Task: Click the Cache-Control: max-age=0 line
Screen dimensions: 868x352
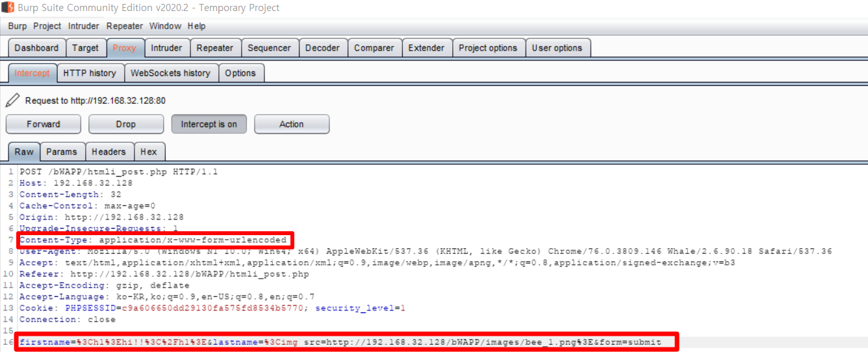Action: tap(88, 206)
